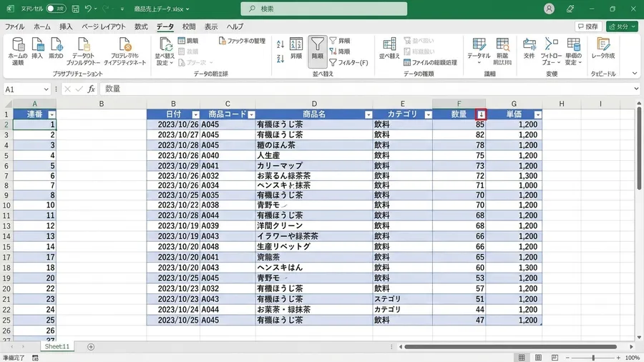
Task: Click the fx insert function icon
Action: coord(91,89)
